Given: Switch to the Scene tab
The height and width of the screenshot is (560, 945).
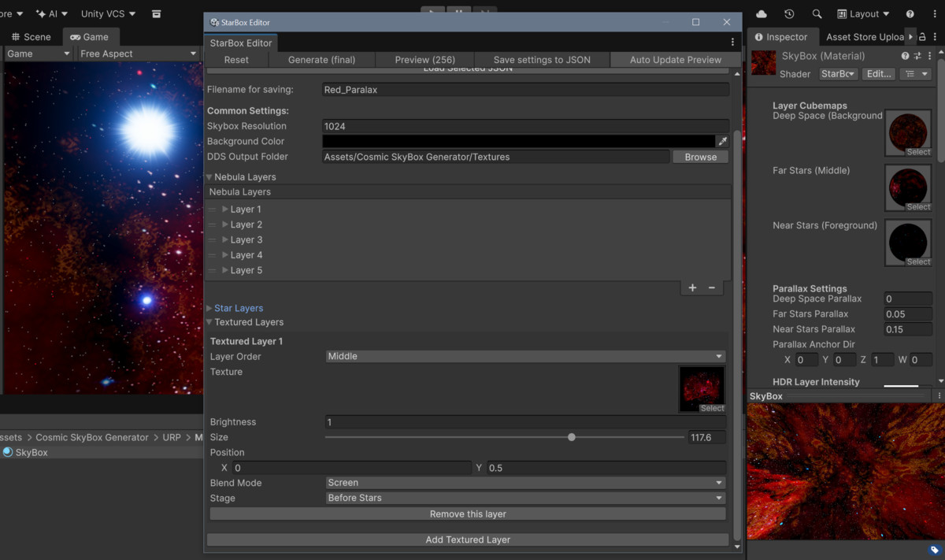Looking at the screenshot, I should click(31, 37).
